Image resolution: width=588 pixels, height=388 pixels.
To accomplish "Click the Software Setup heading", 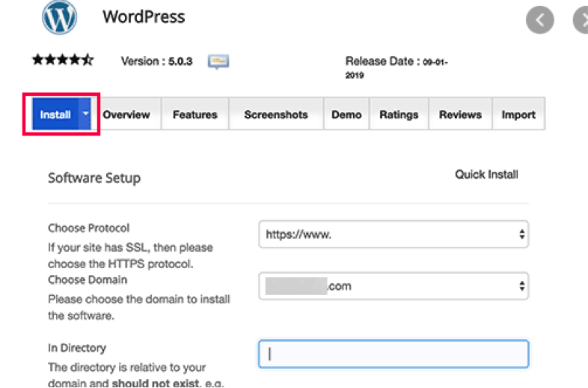I will coord(94,178).
